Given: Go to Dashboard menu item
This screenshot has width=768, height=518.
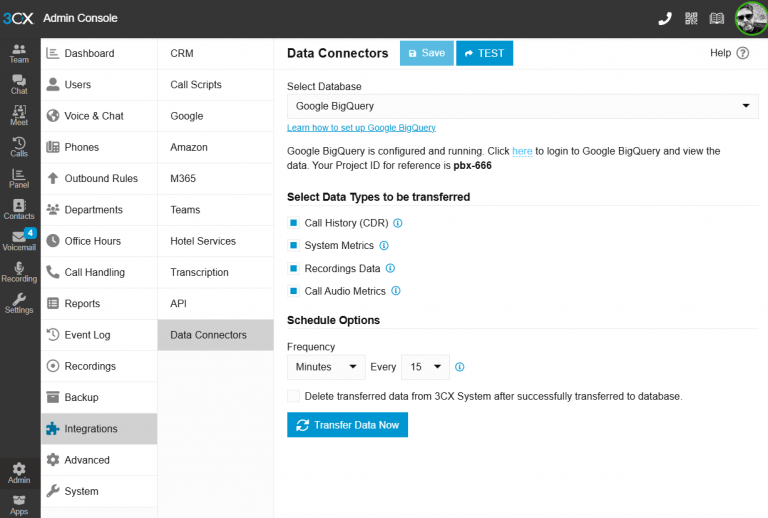Looking at the screenshot, I should tap(99, 53).
